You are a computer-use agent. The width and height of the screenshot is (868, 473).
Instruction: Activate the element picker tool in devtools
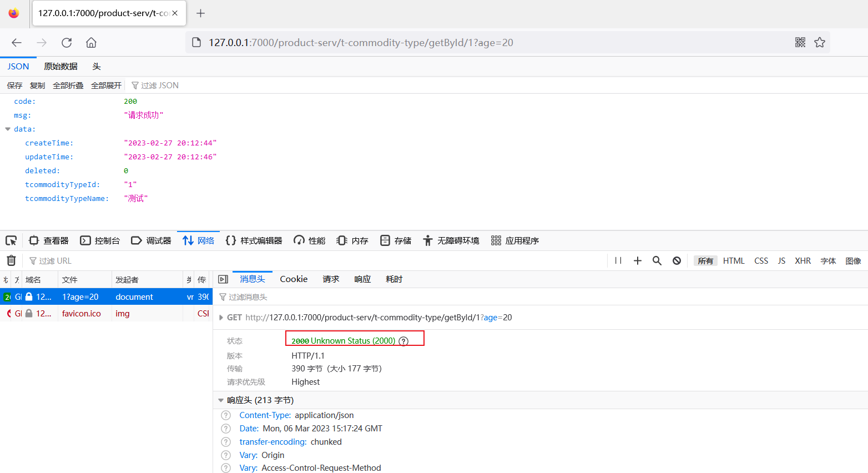coord(11,240)
